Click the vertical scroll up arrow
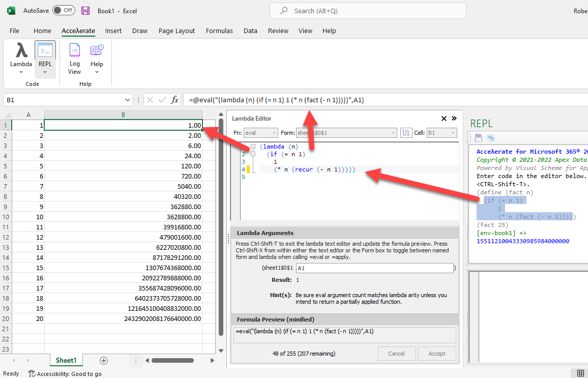This screenshot has height=378, width=588. (x=221, y=115)
